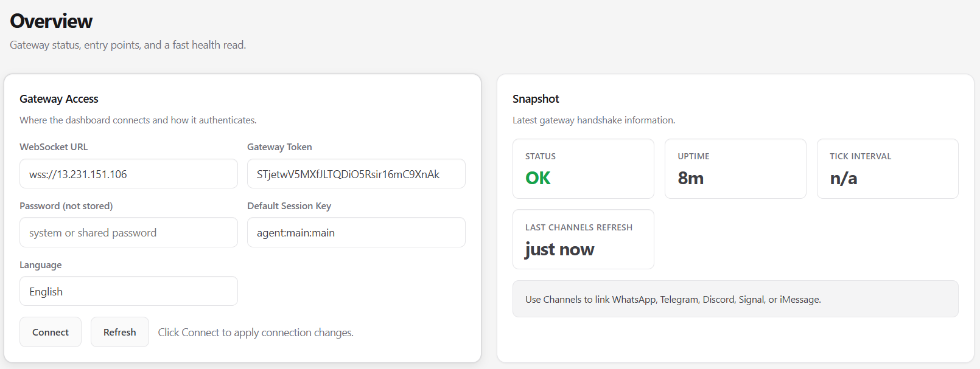The height and width of the screenshot is (369, 980).
Task: Focus the Gateway Token field
Action: point(356,174)
